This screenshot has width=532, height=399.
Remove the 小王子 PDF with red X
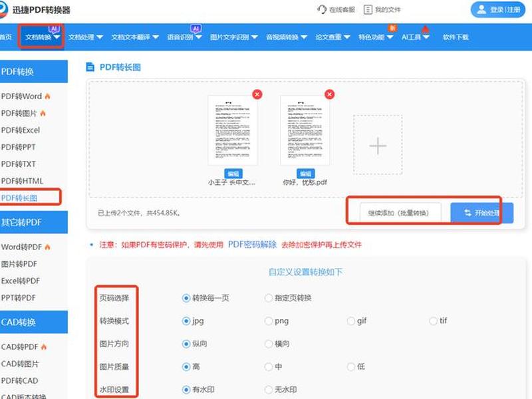click(x=257, y=94)
